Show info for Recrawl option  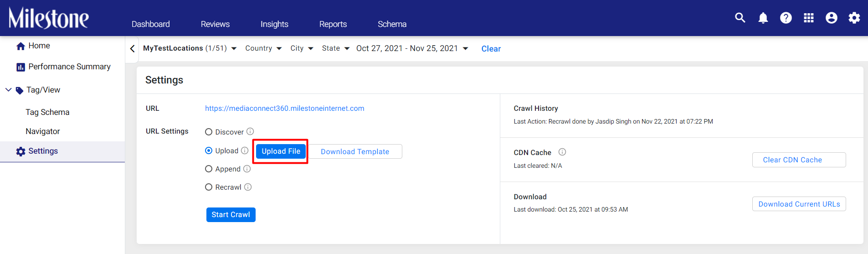click(248, 187)
